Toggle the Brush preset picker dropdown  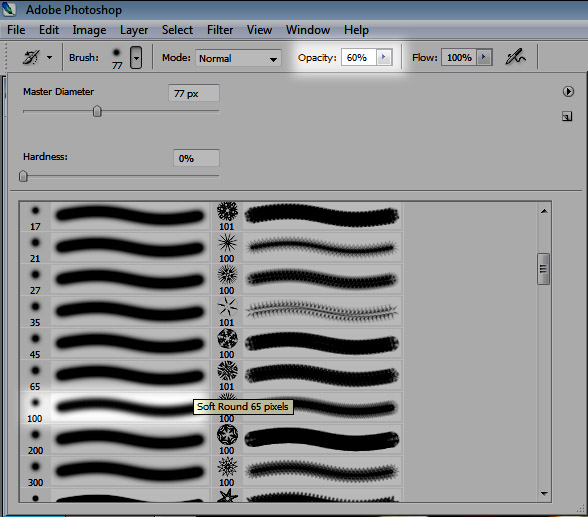(136, 58)
